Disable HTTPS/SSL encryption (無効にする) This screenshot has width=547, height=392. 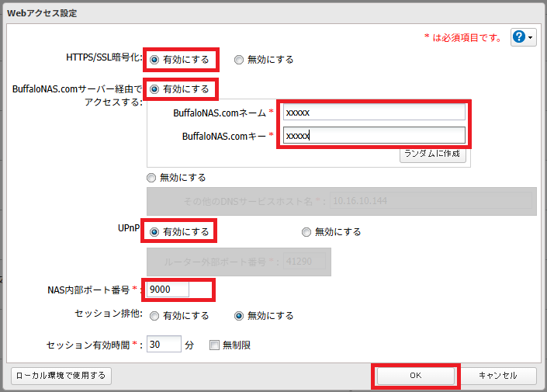[x=239, y=60]
